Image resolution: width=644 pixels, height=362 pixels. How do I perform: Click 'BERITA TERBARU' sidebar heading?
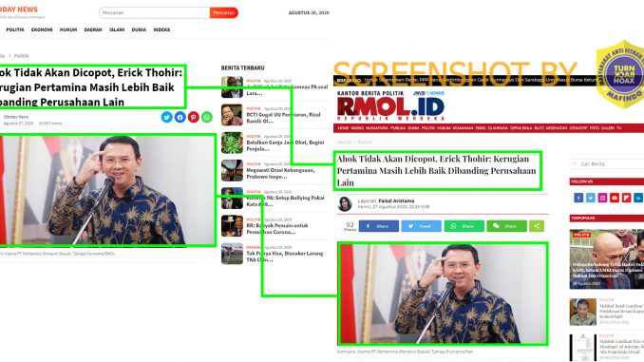coord(243,67)
